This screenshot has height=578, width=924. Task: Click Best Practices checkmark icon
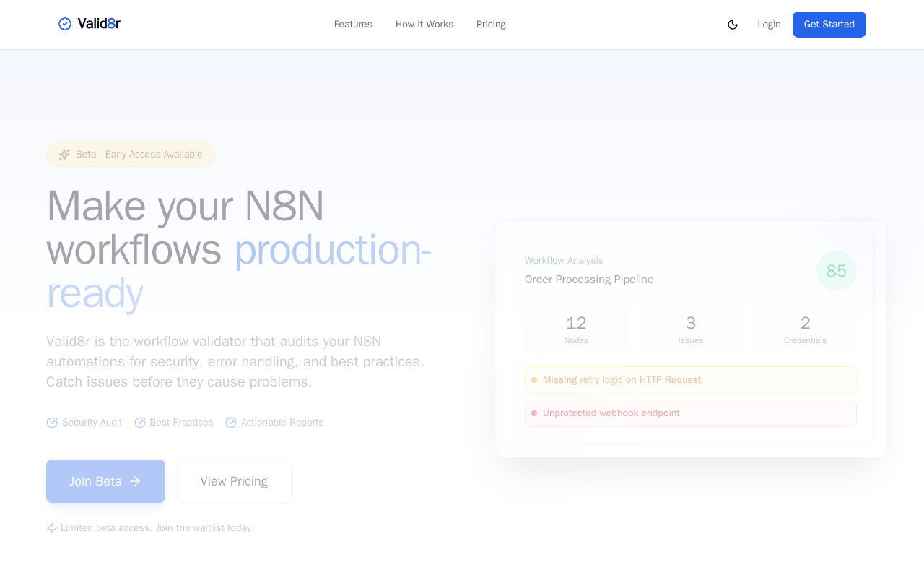(140, 423)
